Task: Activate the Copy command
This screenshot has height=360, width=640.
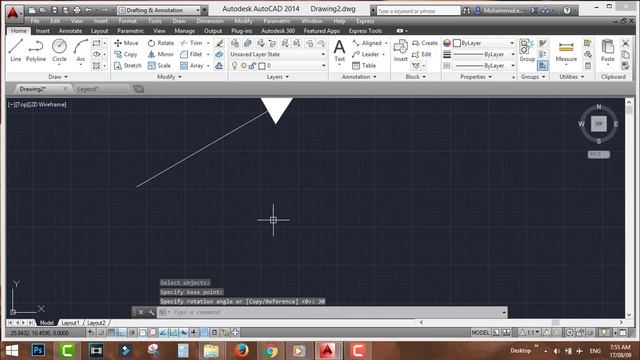Action: tap(126, 54)
